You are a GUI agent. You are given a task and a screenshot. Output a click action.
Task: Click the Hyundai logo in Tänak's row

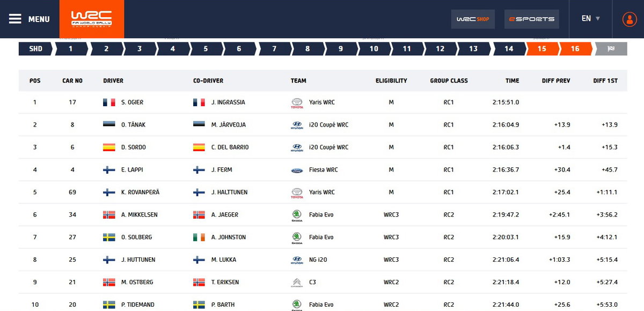pyautogui.click(x=296, y=125)
